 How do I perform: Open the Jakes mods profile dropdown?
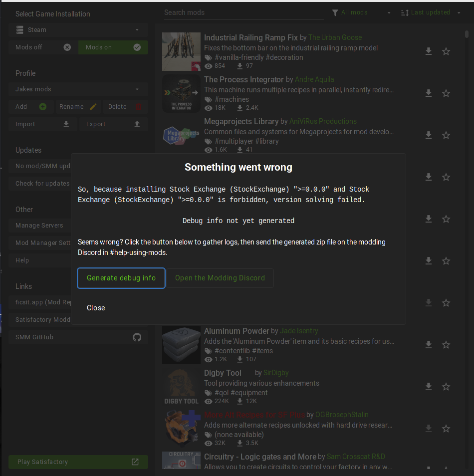click(78, 89)
